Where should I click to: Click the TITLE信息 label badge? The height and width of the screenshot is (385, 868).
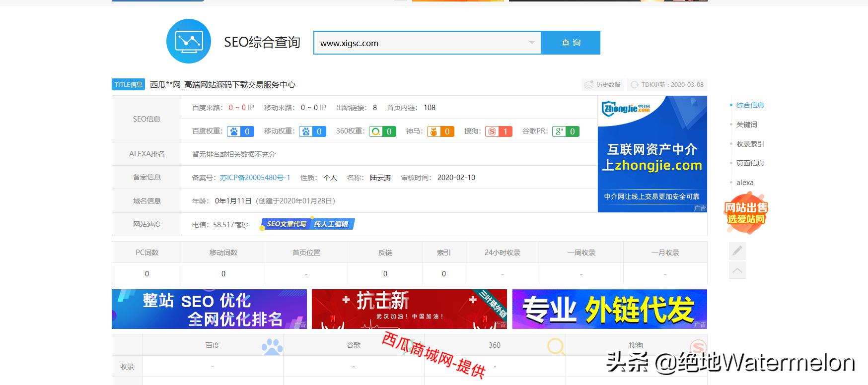point(129,84)
